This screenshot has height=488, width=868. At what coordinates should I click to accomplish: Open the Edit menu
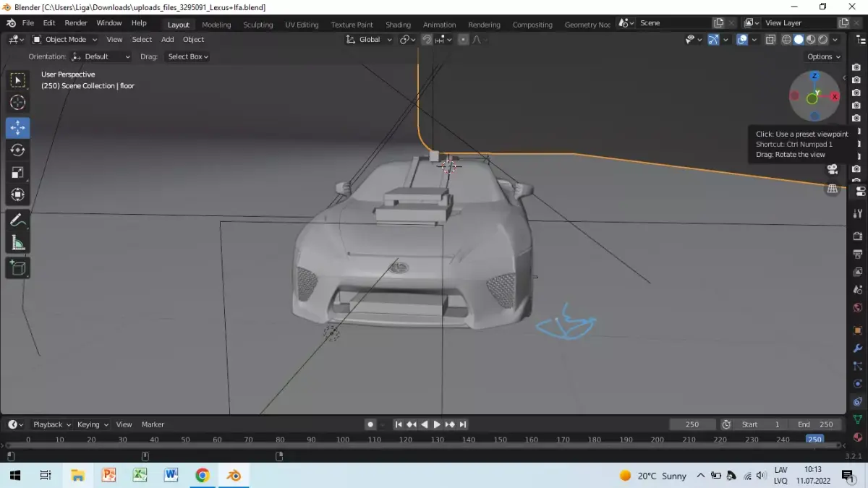click(49, 23)
